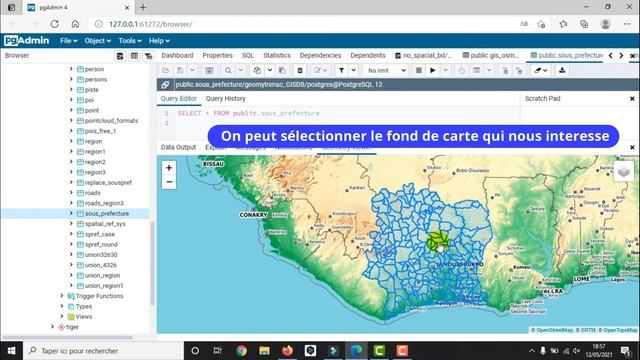Select the roads table in tree
Viewport: 640px width, 360px height.
pos(92,193)
